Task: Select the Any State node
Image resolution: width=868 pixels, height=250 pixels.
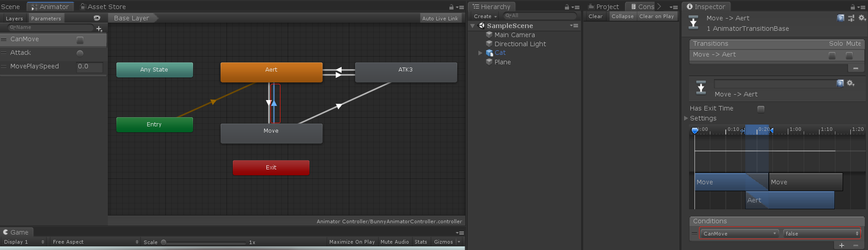Action: (x=154, y=70)
